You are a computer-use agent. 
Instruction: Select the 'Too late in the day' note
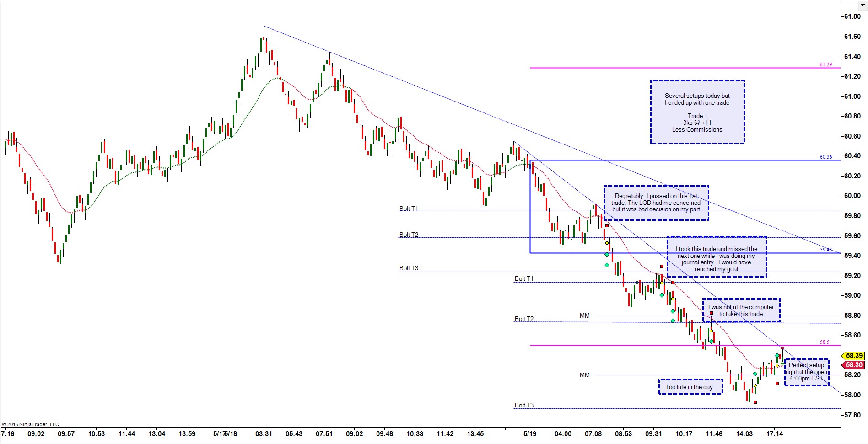690,386
